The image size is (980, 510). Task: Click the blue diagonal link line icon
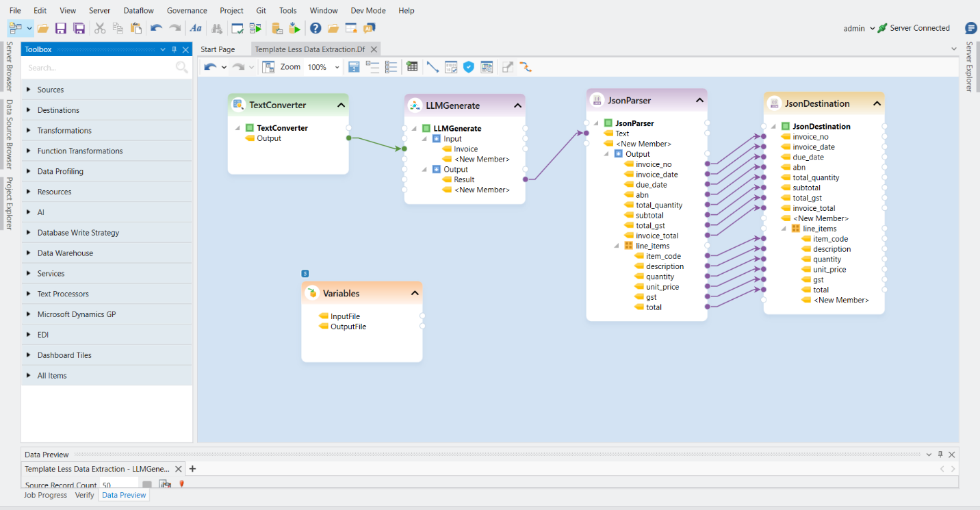pos(433,67)
